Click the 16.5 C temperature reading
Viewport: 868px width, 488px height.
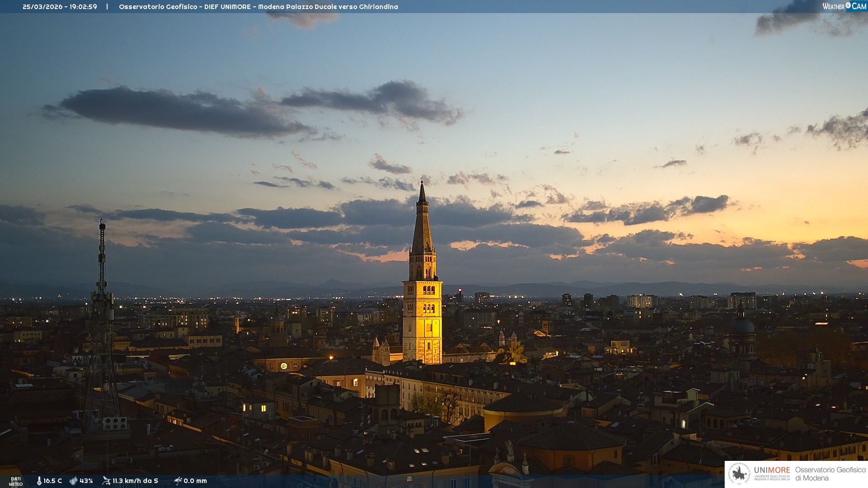[x=52, y=481]
